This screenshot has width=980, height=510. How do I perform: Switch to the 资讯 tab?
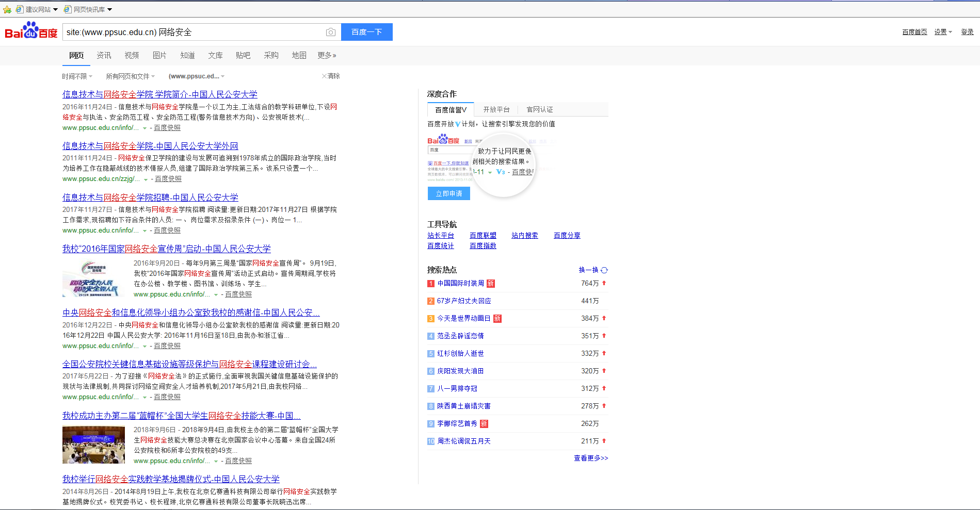104,55
